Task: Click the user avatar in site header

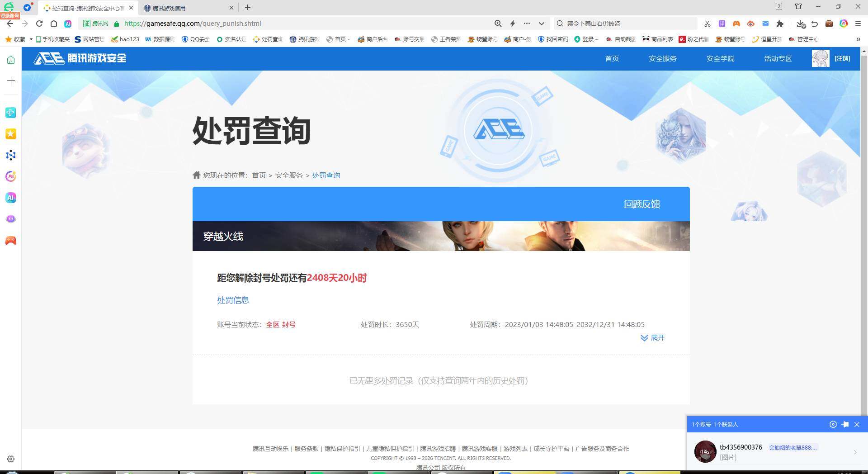Action: coord(821,59)
